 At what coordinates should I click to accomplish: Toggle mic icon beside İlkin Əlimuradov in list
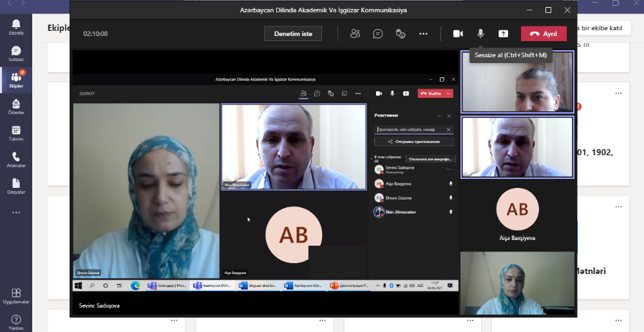pyautogui.click(x=451, y=212)
